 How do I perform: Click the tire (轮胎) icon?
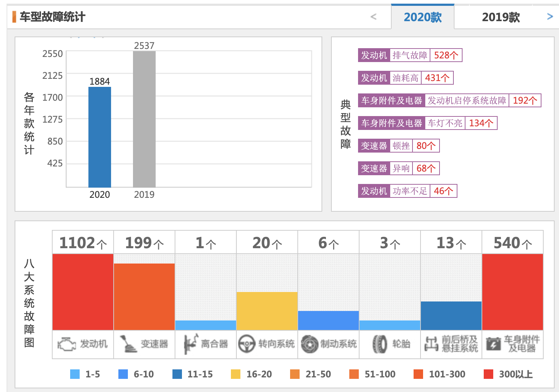pyautogui.click(x=380, y=344)
